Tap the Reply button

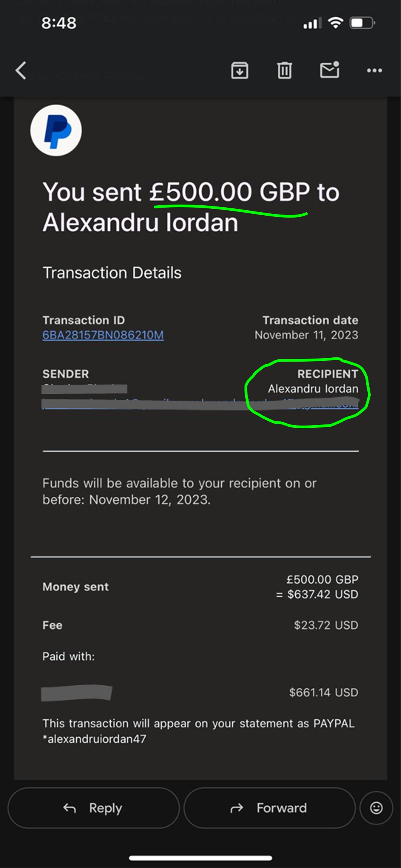(93, 808)
